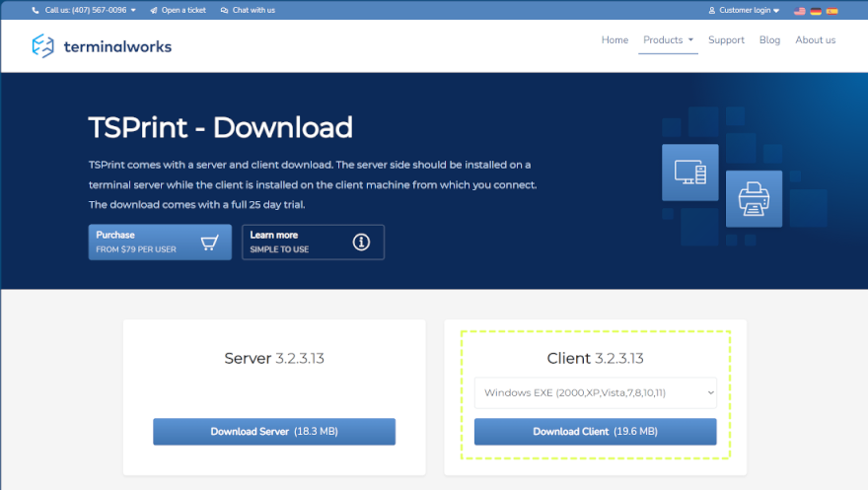Click the Server 3.2.3.13 heading
This screenshot has width=868, height=490.
(274, 358)
